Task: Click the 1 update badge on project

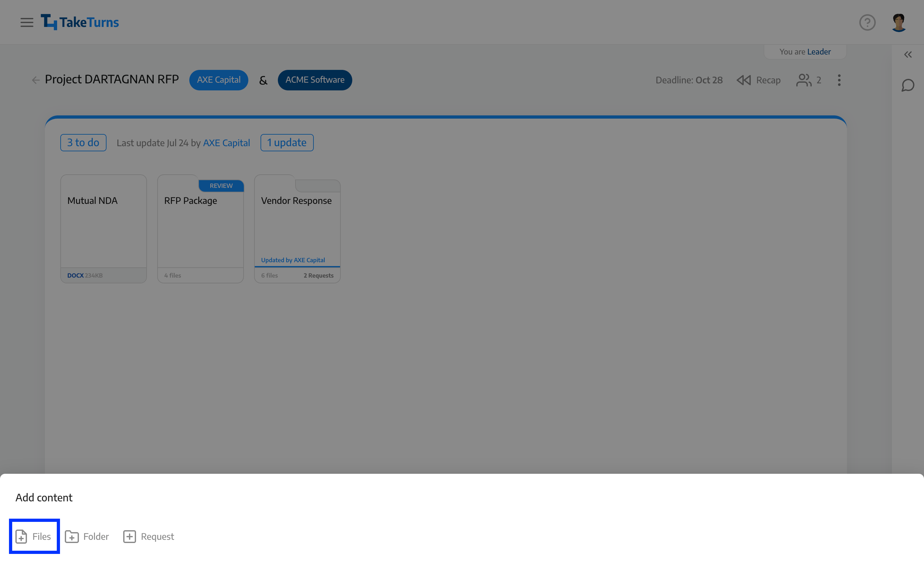Action: [286, 142]
